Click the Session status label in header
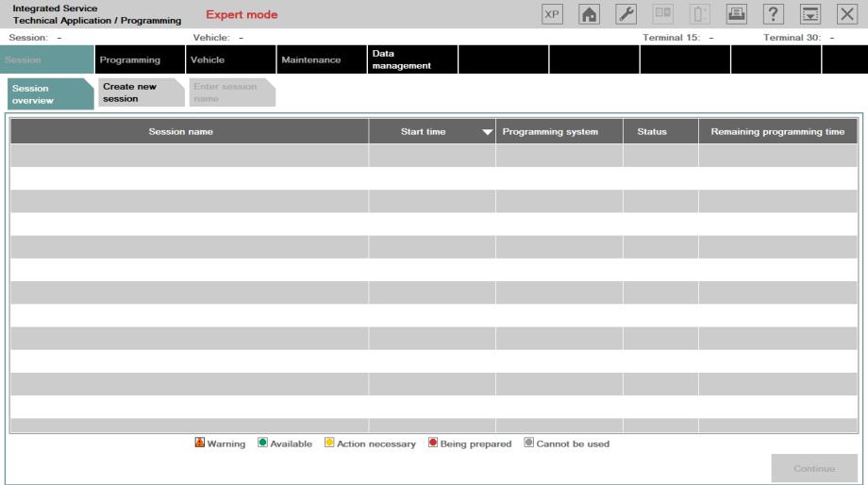 pos(35,38)
